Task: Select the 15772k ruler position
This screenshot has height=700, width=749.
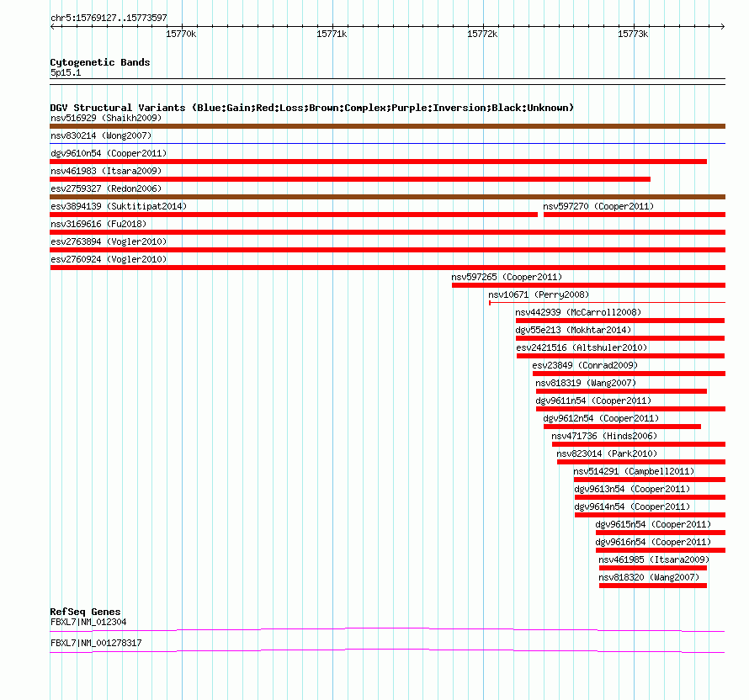Action: coord(482,34)
